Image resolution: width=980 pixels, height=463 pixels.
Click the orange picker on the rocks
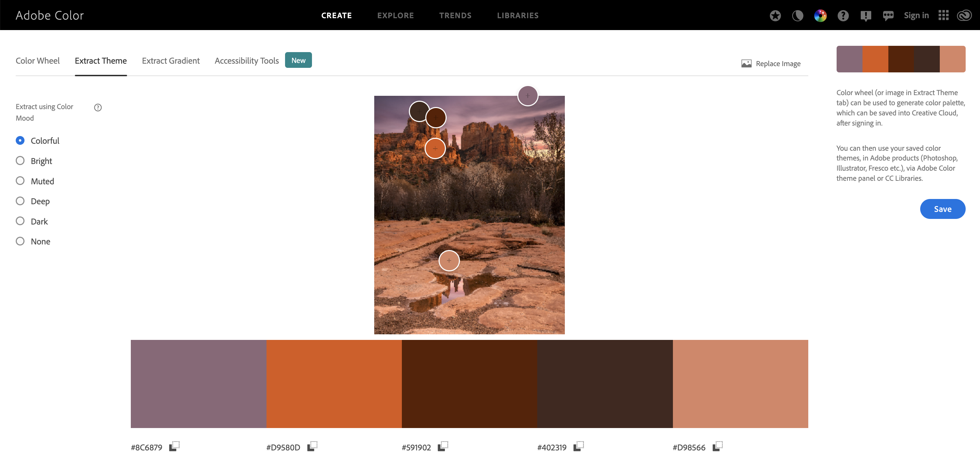coord(435,148)
